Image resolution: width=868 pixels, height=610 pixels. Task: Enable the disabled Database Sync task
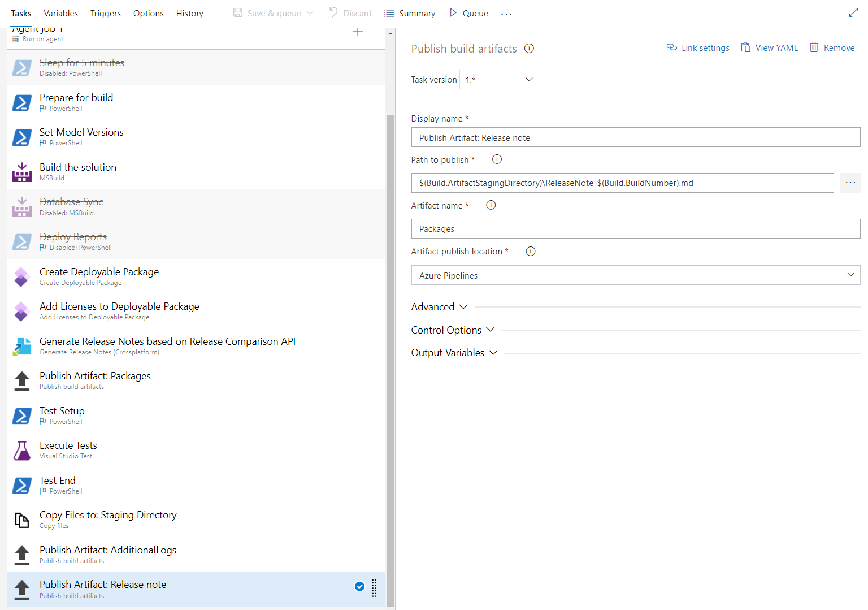click(21, 207)
